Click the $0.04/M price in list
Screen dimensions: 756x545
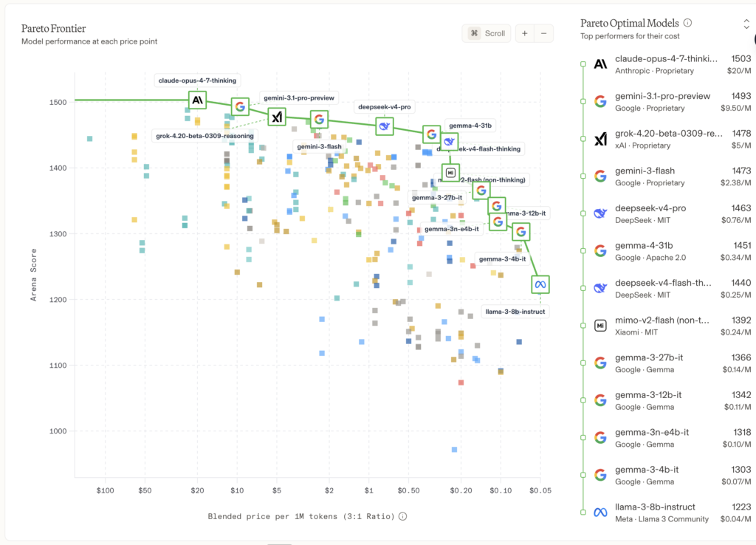(736, 519)
